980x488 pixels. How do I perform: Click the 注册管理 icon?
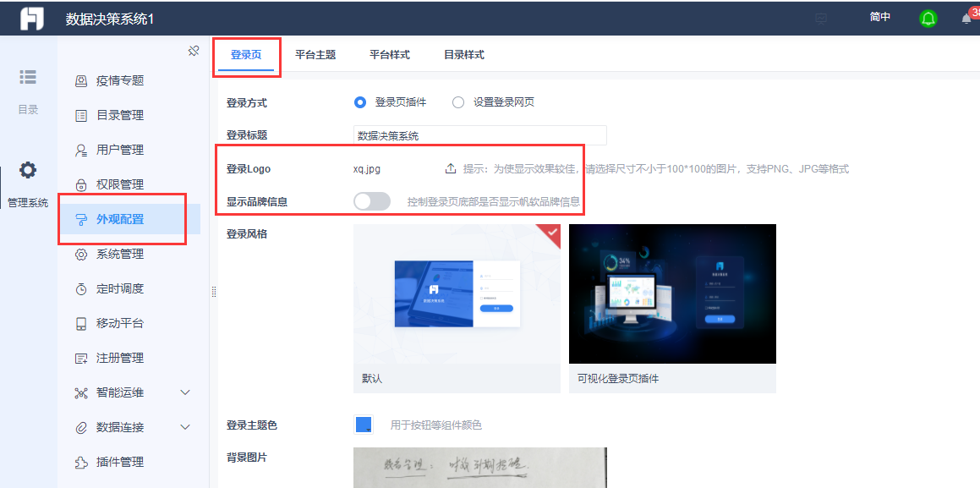coord(81,358)
